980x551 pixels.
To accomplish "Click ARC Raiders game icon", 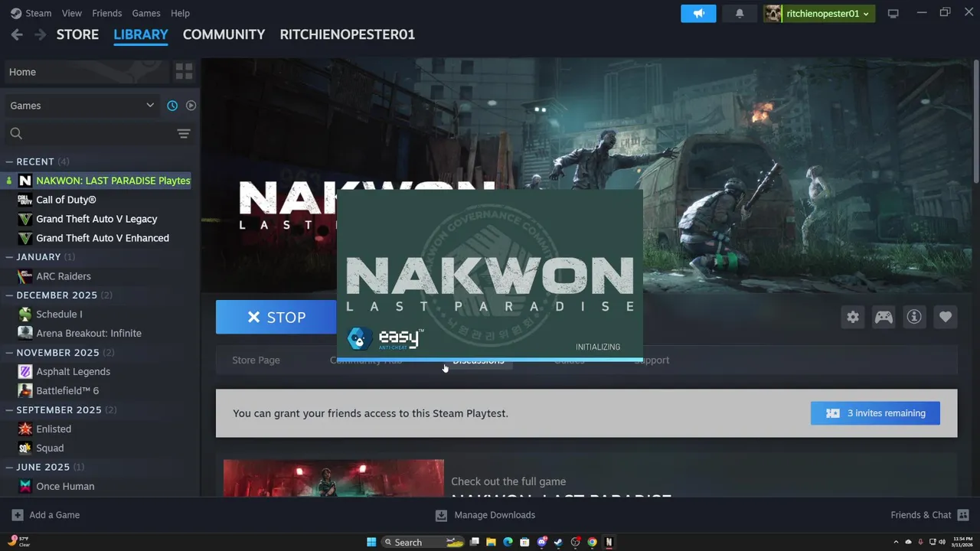I will pyautogui.click(x=25, y=276).
